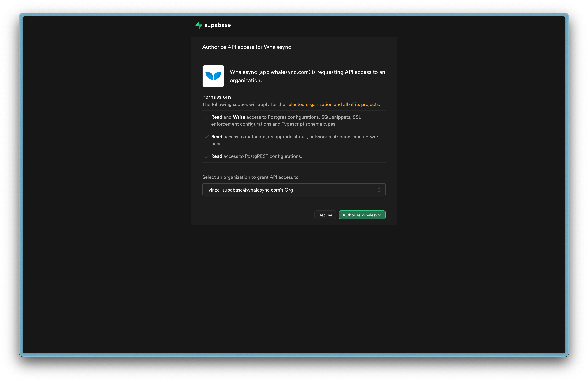The image size is (588, 382).
Task: Click 'Read access to PostgREST configurations' text
Action: click(x=256, y=156)
